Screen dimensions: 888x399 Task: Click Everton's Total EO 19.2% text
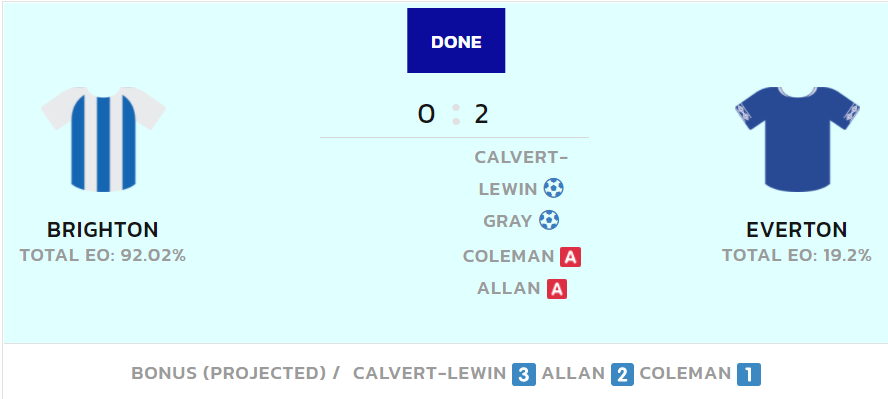tap(797, 255)
